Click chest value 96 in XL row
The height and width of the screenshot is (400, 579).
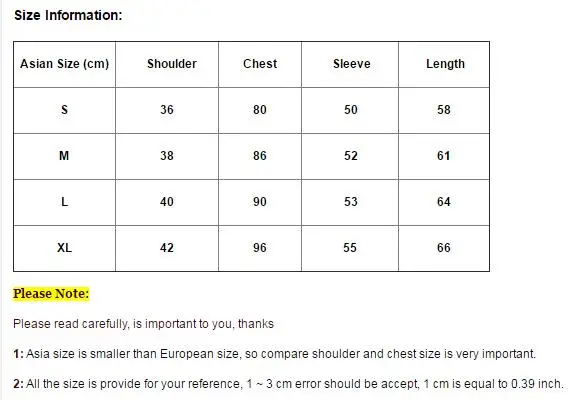pyautogui.click(x=260, y=247)
